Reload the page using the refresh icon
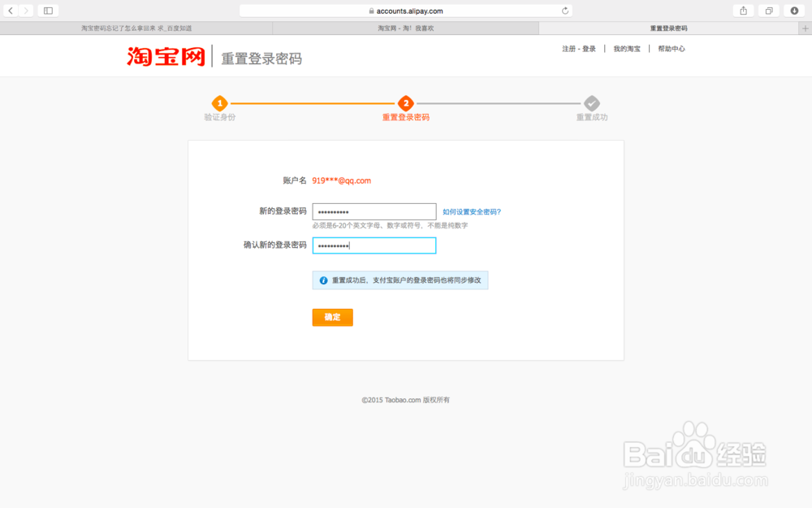 tap(565, 10)
